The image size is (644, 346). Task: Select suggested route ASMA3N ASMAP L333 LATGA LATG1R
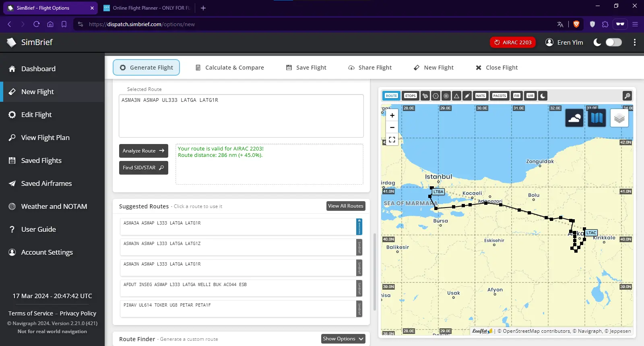pos(241,268)
